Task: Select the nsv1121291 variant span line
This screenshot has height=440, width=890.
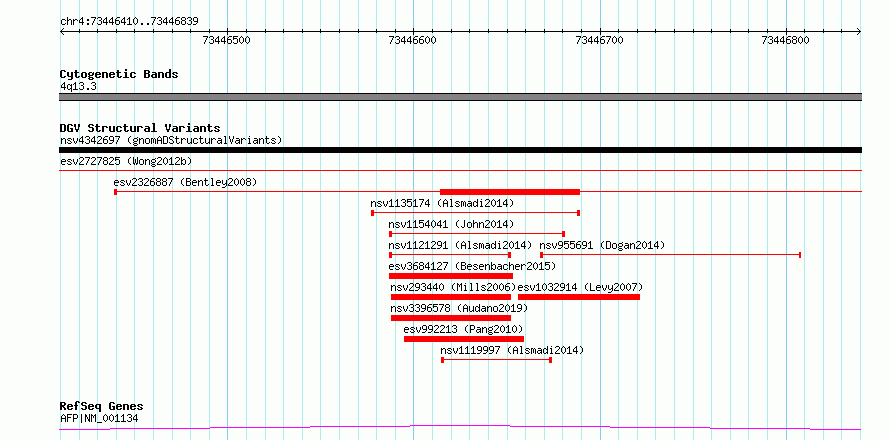Action: click(x=450, y=255)
